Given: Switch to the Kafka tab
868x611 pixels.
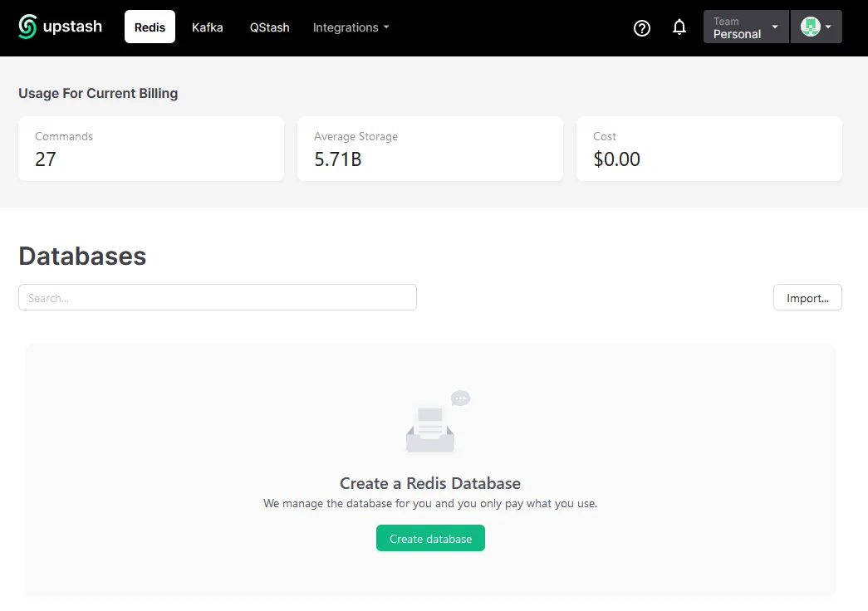Looking at the screenshot, I should coord(207,27).
